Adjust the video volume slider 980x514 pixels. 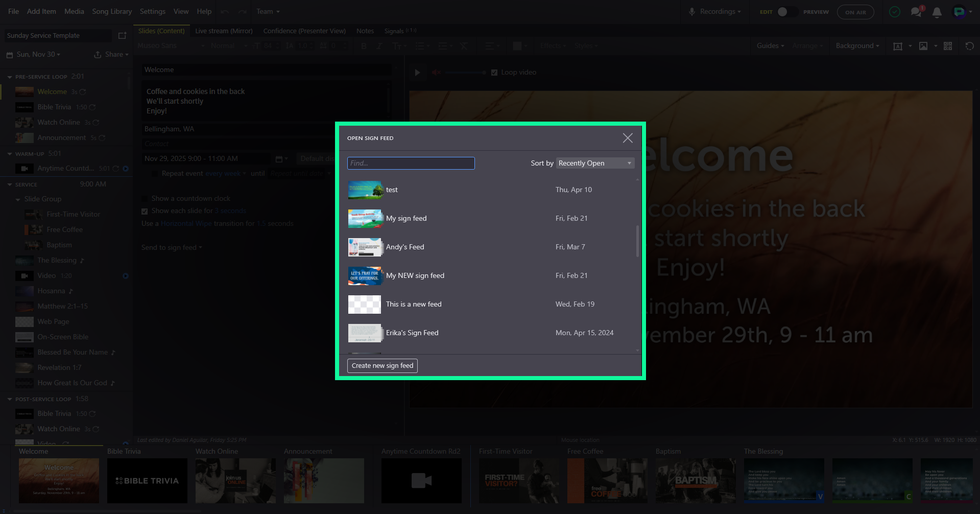point(465,73)
